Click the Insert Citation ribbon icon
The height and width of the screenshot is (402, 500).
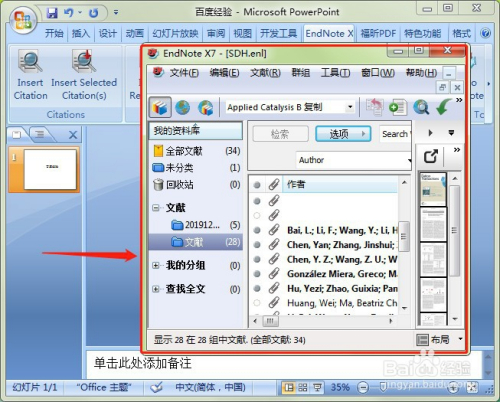[x=30, y=61]
